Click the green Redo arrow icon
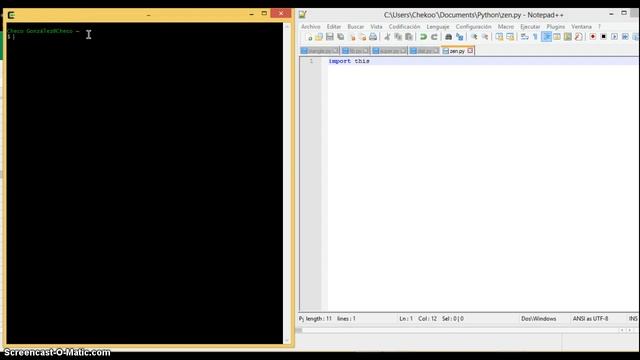This screenshot has height=360, width=640. (x=434, y=37)
